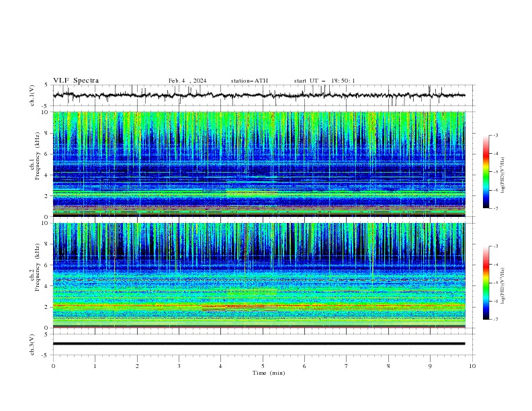Click the time axis tick label "9"
The height and width of the screenshot is (411, 532).
point(430,366)
